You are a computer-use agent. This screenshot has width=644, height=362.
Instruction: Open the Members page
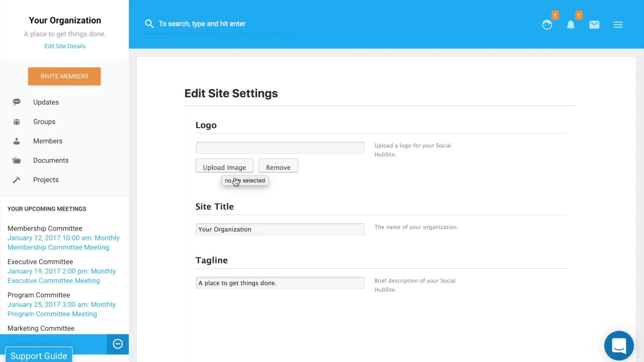point(48,141)
